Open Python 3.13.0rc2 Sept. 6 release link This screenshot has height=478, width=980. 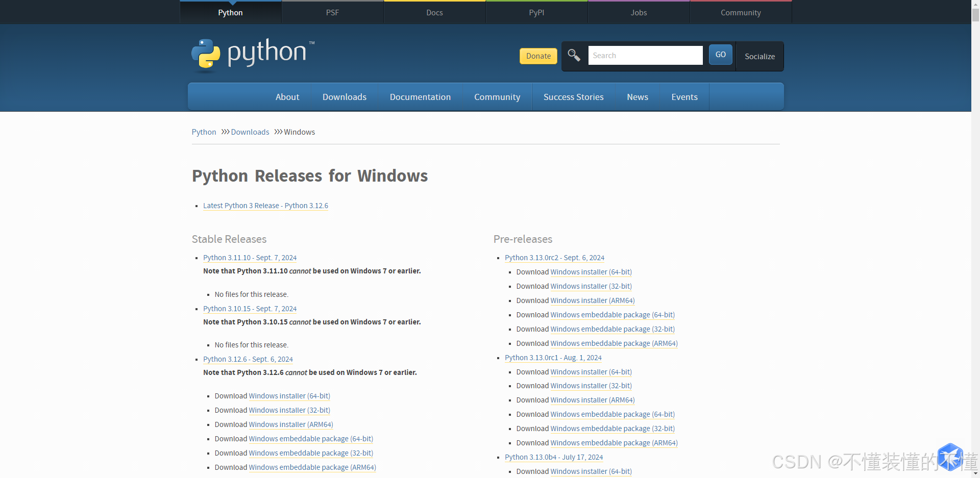[554, 258]
